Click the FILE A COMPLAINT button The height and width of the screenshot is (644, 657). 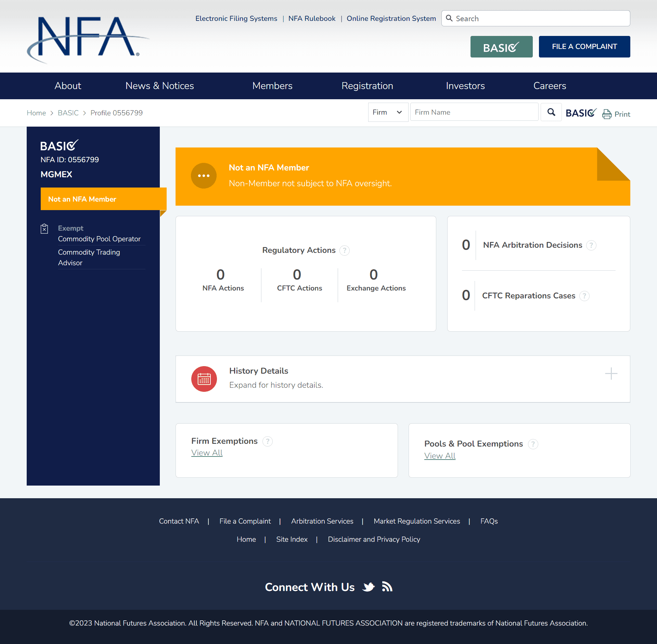click(584, 47)
